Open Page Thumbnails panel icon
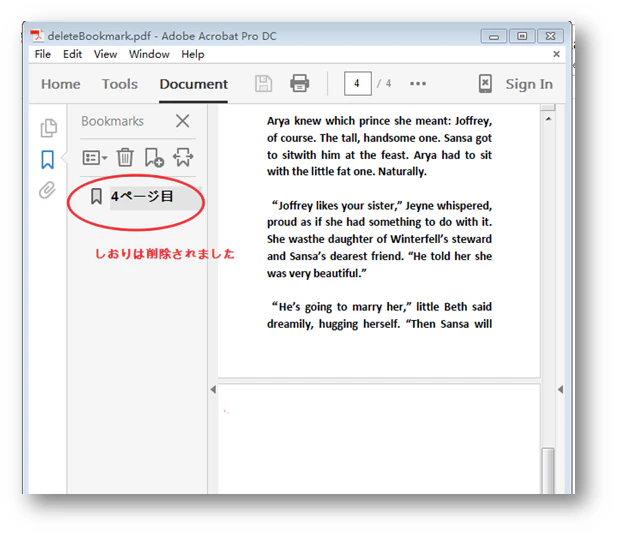Screen dimensions: 617x536 click(48, 128)
